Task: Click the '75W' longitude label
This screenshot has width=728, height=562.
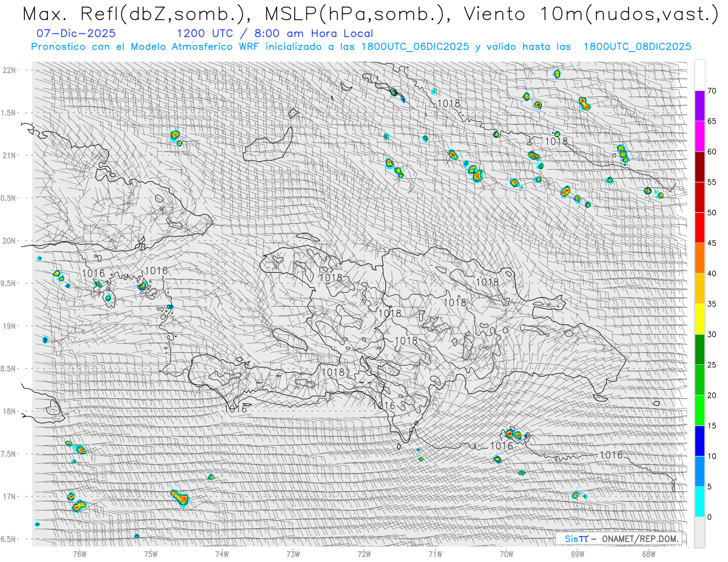Action: (x=150, y=554)
